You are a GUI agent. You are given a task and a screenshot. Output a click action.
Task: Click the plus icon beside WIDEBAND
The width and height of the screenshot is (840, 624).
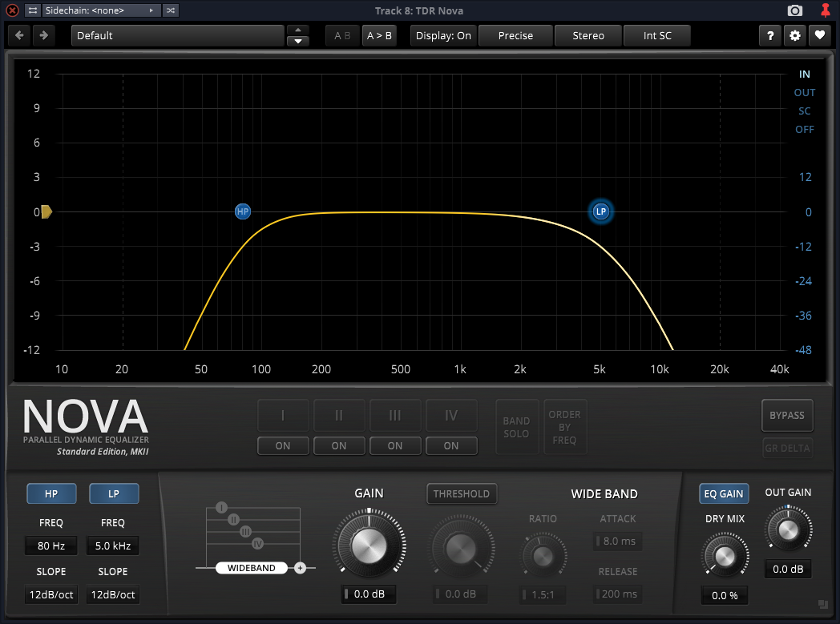(x=300, y=568)
